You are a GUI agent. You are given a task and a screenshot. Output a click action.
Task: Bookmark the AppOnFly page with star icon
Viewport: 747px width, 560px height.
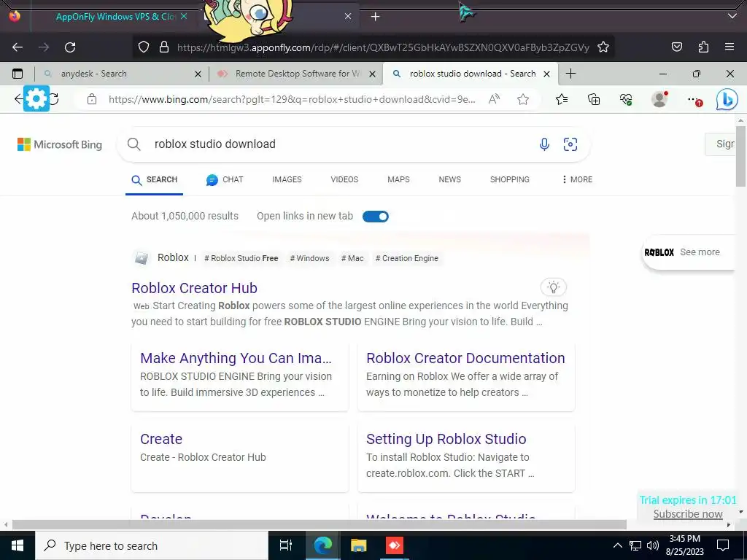[x=603, y=47]
